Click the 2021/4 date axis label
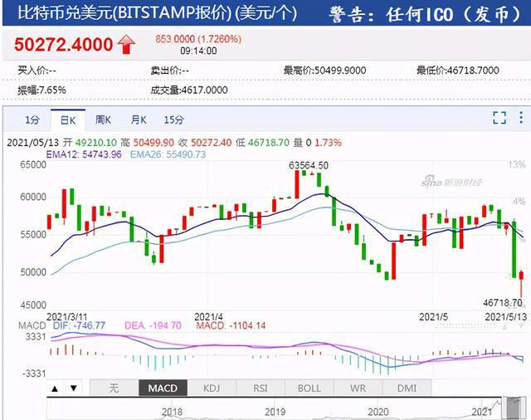Viewport: 531px width, 420px height. (208, 317)
